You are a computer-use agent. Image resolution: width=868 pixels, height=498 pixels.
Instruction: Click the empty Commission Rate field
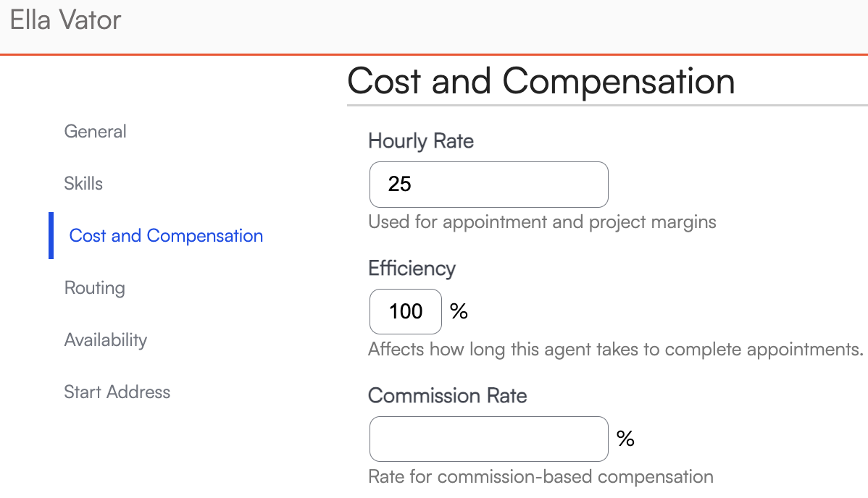488,439
